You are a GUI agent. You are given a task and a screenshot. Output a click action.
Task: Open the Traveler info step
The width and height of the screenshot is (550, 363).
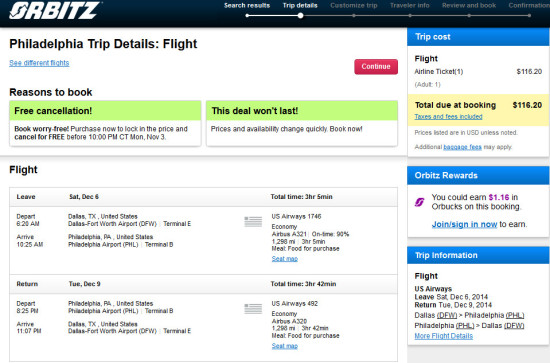point(410,6)
